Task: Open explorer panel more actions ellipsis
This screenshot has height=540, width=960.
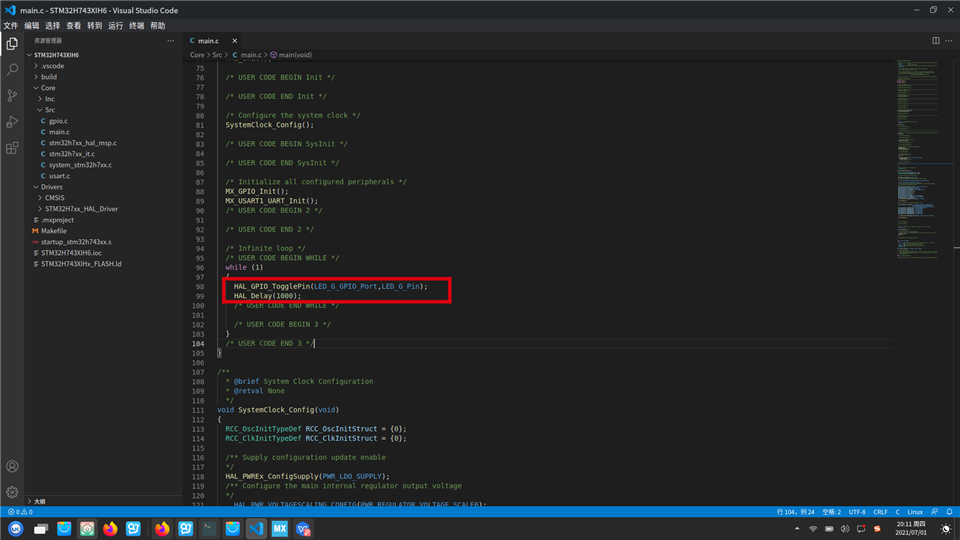Action: coord(170,40)
